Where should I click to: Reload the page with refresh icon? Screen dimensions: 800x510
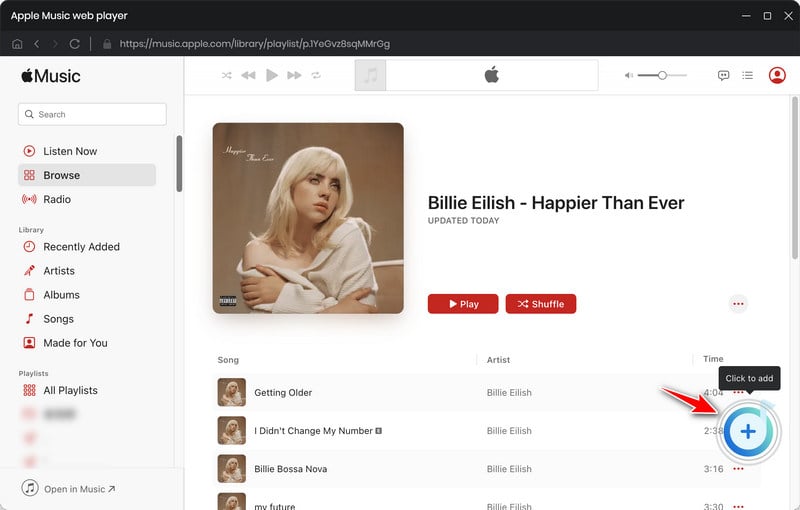[74, 44]
